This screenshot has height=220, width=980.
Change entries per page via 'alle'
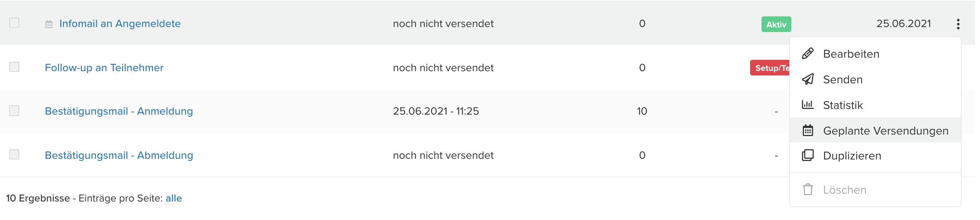point(174,198)
